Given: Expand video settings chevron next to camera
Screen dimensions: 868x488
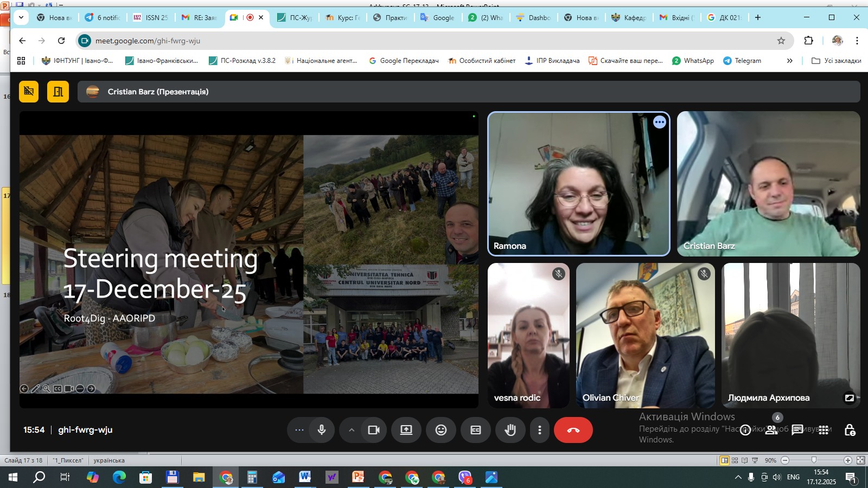Looking at the screenshot, I should click(352, 430).
